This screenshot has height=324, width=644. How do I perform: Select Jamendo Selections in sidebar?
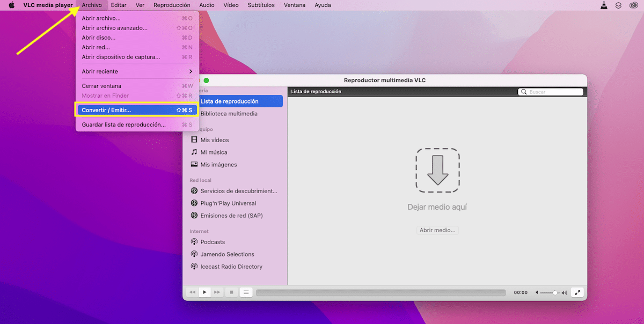click(x=227, y=254)
